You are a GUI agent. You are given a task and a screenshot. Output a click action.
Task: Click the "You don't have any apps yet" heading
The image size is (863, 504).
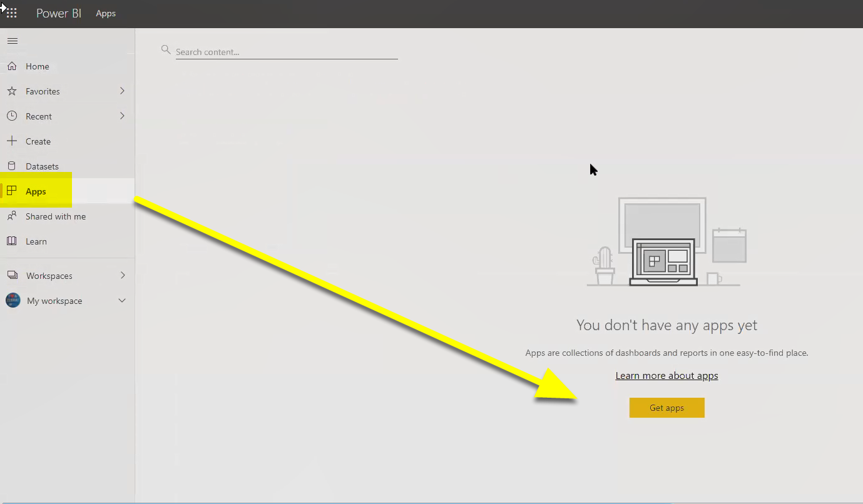point(667,325)
